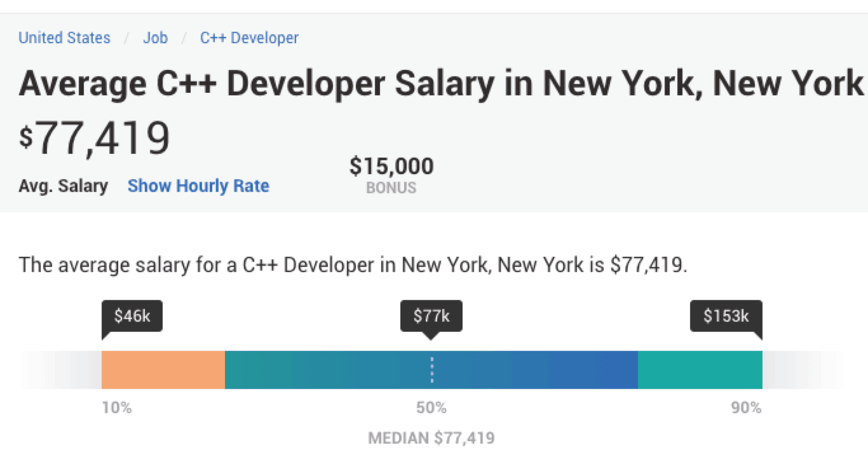Click the 90% percentile label

pyautogui.click(x=746, y=408)
